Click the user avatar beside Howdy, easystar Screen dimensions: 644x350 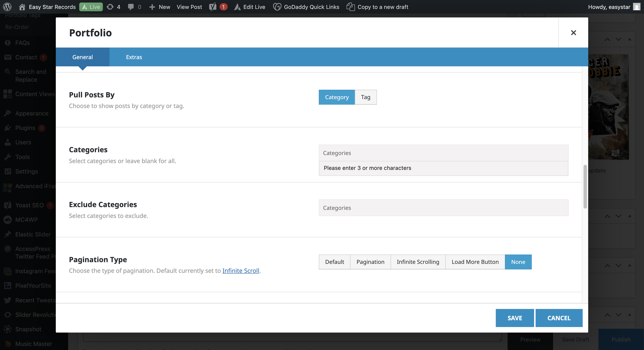click(637, 7)
